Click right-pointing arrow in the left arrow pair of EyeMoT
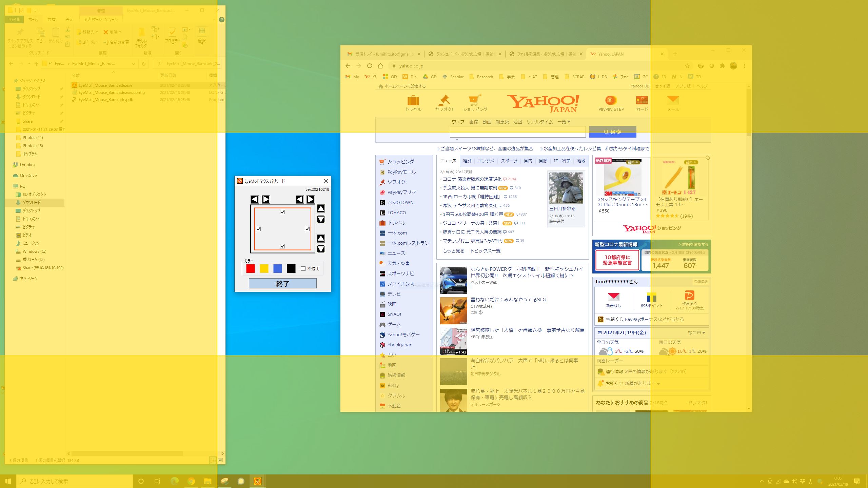The image size is (868, 488). point(266,199)
